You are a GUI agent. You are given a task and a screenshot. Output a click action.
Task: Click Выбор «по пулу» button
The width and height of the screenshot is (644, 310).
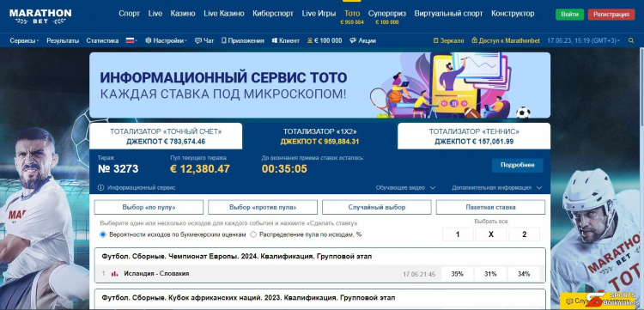click(x=149, y=207)
